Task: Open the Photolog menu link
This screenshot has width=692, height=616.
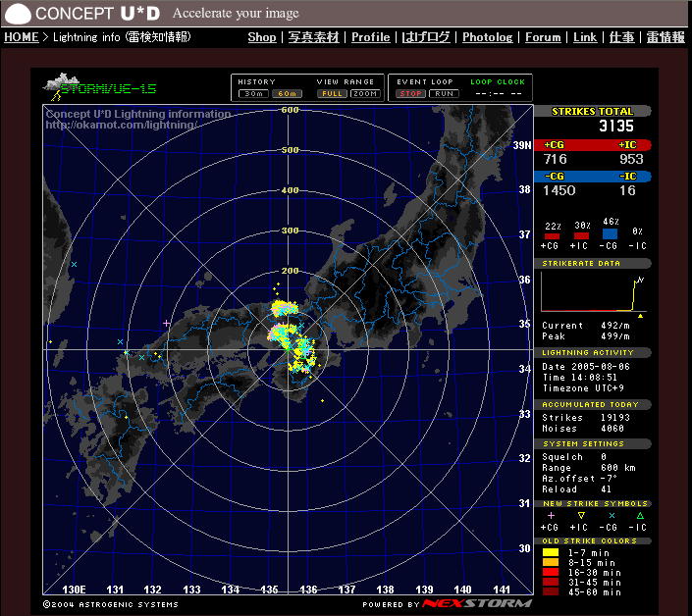Action: (487, 37)
